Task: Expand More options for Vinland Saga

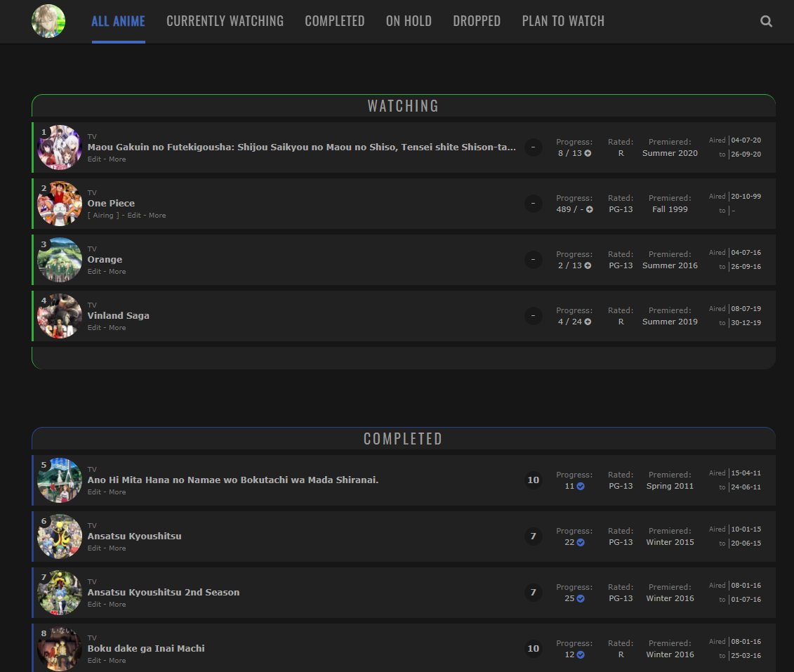Action: (x=117, y=328)
